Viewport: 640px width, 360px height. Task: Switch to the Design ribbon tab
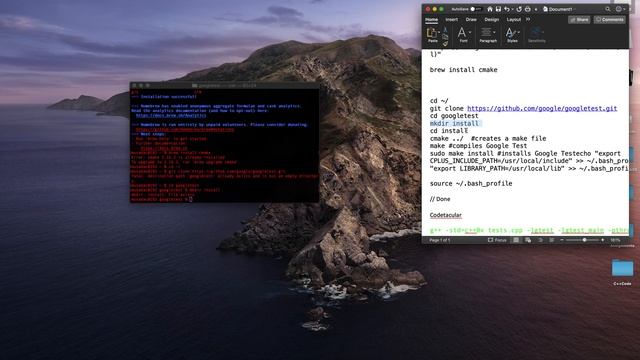[491, 20]
